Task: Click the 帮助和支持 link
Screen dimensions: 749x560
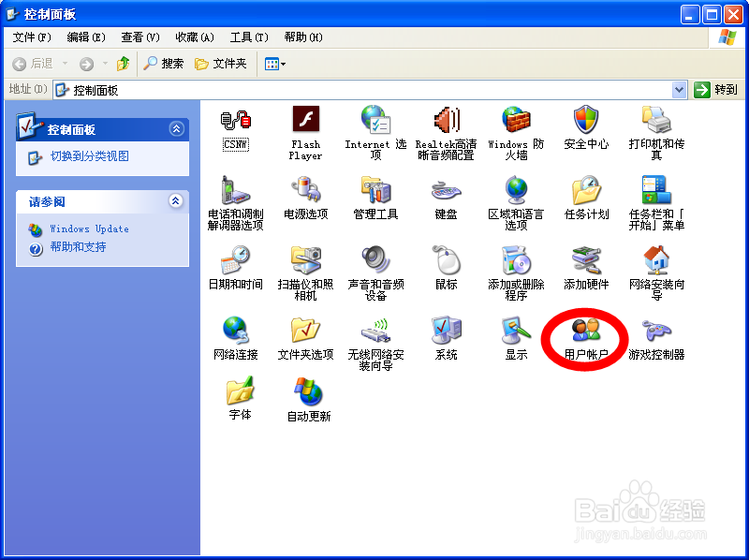Action: (78, 247)
